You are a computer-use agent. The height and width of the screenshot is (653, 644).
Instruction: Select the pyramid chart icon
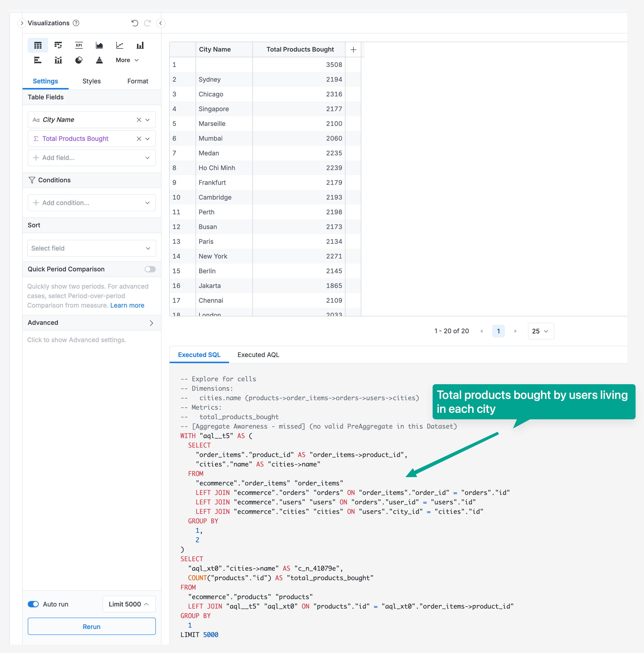pyautogui.click(x=99, y=60)
